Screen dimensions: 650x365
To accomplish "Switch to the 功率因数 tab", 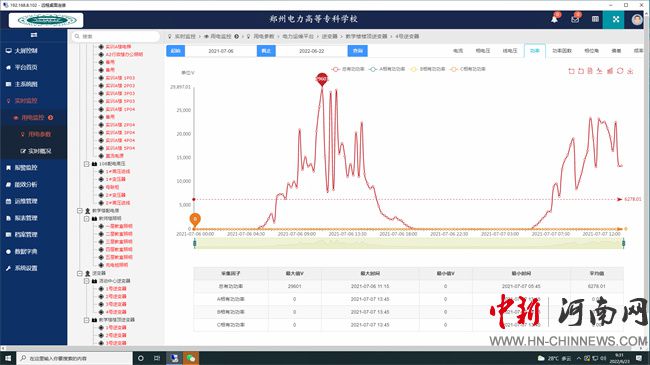I will (562, 51).
